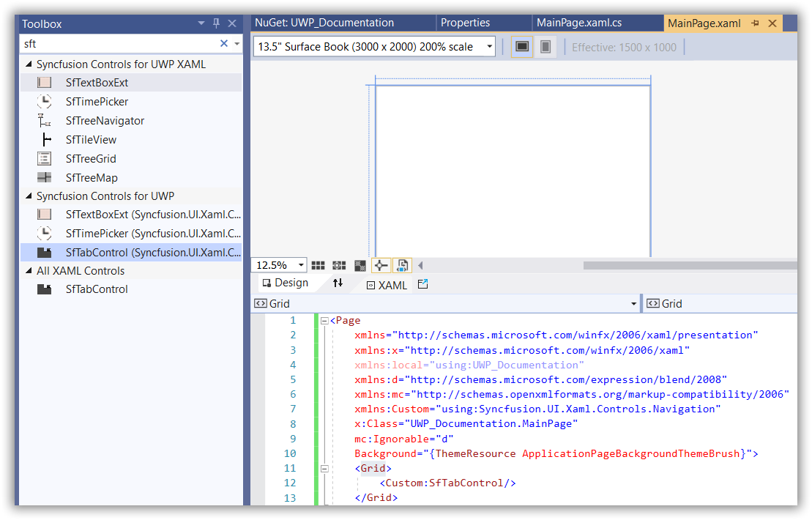Open the toolbox search options dropdown

tap(236, 43)
